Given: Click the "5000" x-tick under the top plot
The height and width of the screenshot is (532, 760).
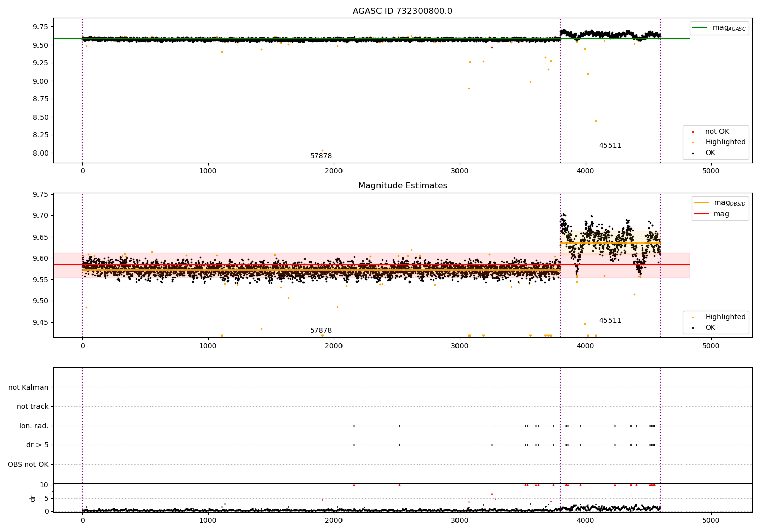Looking at the screenshot, I should (x=711, y=171).
